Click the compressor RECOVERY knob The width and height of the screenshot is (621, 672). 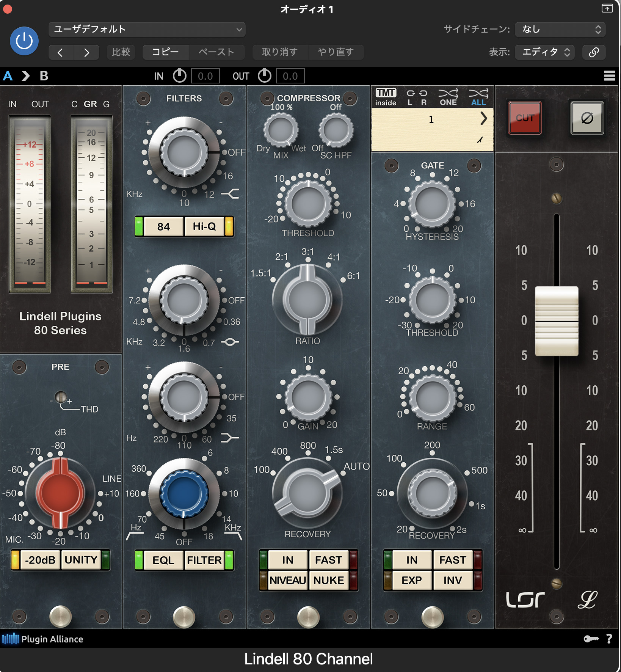point(308,494)
